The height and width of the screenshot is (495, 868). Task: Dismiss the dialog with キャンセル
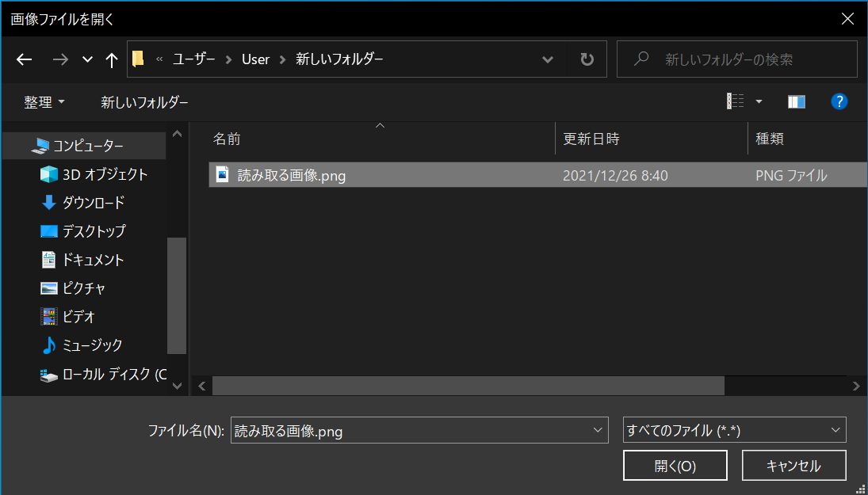point(793,465)
